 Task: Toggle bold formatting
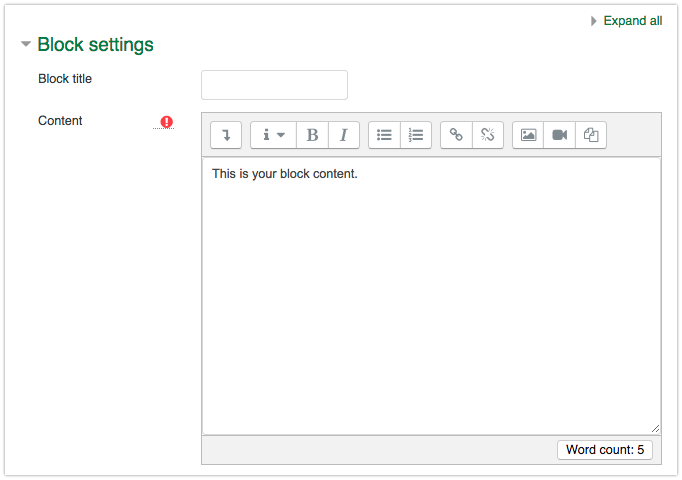tap(312, 135)
